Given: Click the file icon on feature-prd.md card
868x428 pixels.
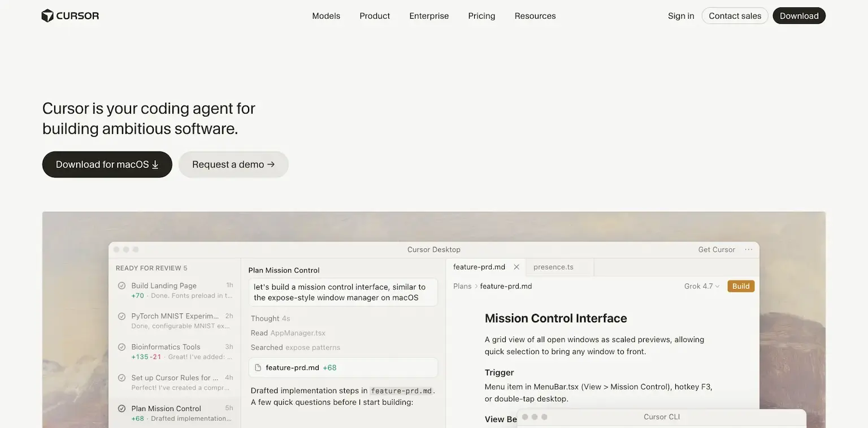Looking at the screenshot, I should (x=258, y=368).
